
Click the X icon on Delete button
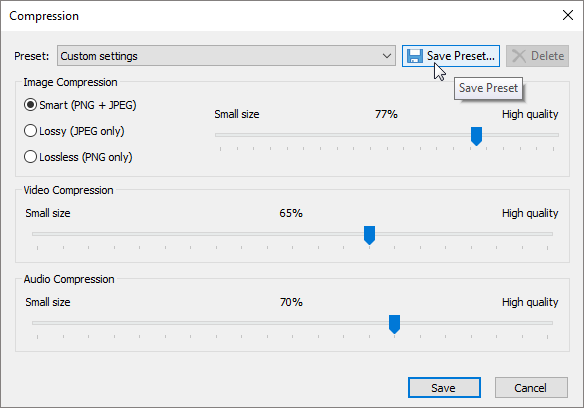click(x=519, y=56)
